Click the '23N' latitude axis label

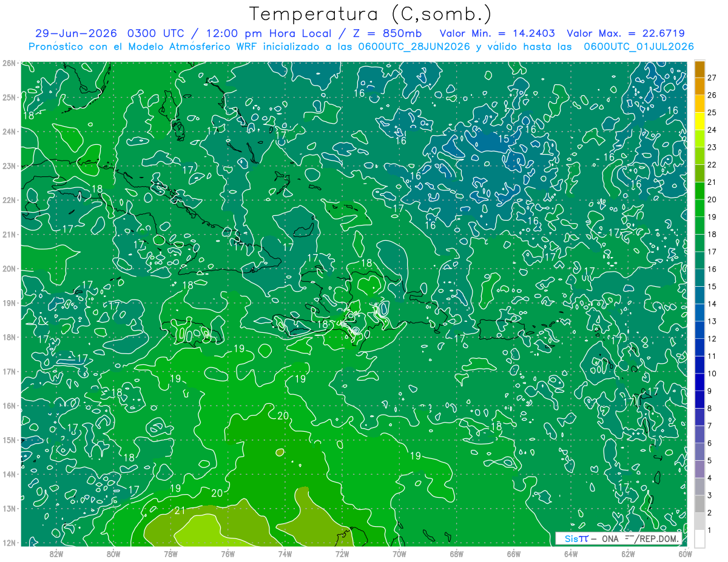click(x=8, y=166)
